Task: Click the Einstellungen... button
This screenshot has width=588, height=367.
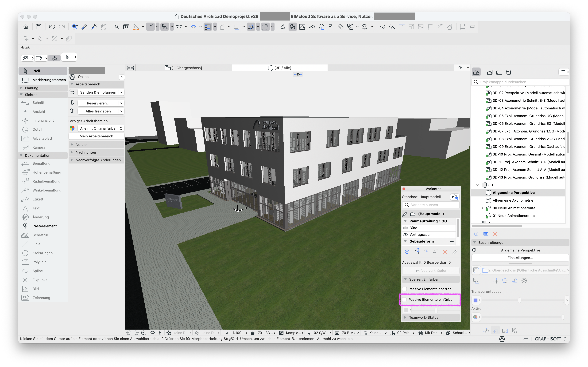Action: [520, 258]
